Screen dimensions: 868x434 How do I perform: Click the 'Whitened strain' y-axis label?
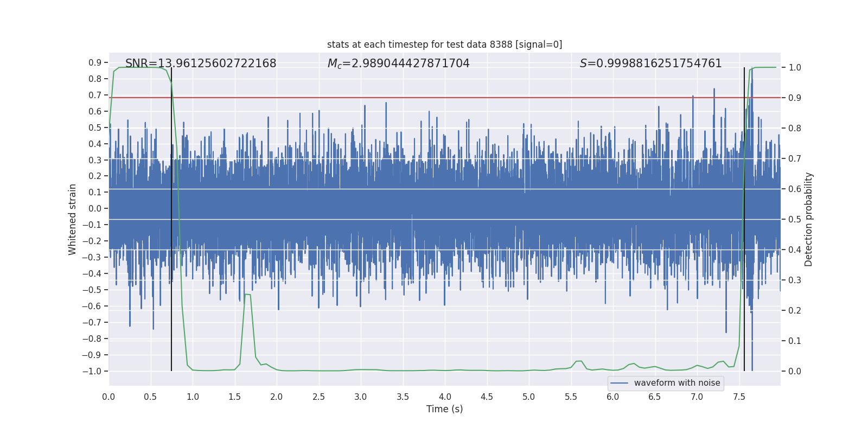(73, 219)
